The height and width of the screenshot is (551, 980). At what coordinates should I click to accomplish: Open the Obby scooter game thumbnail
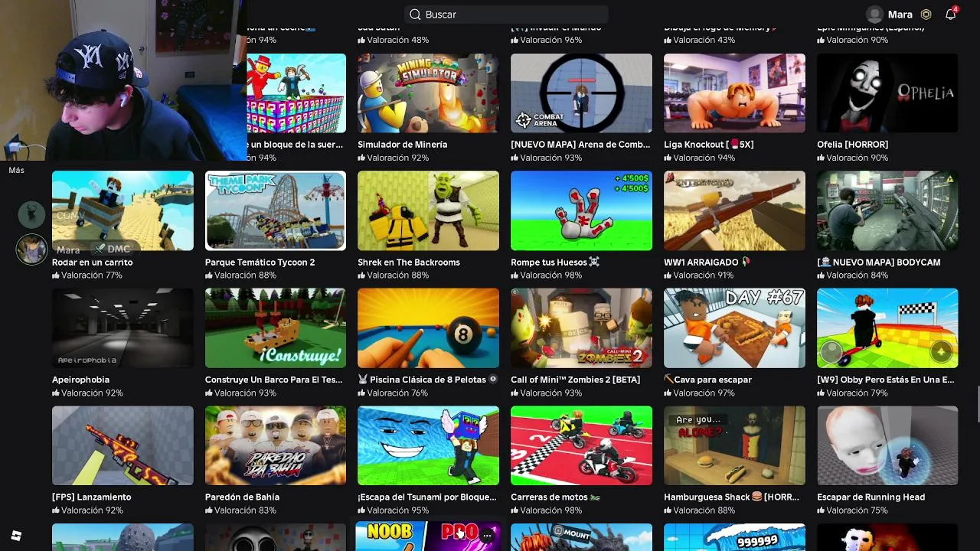click(x=887, y=328)
